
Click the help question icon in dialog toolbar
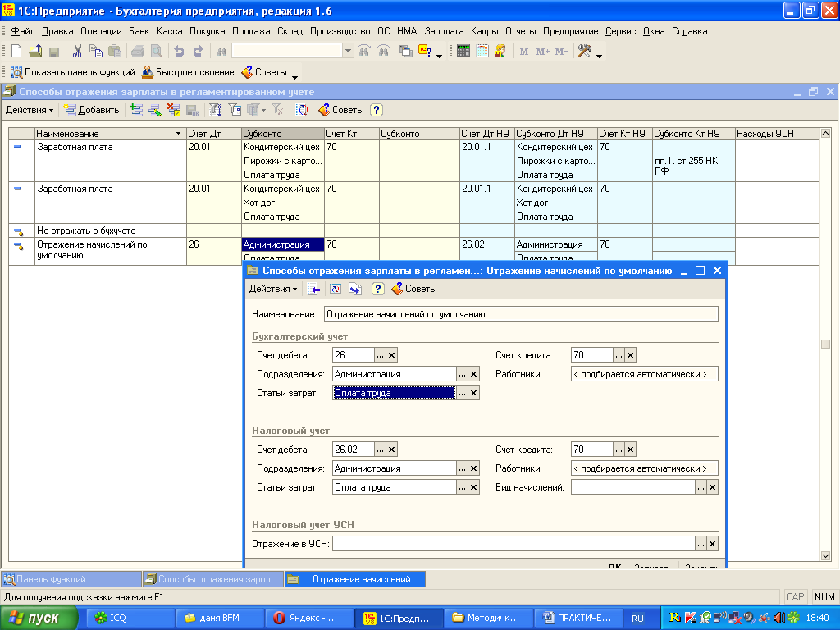click(377, 290)
